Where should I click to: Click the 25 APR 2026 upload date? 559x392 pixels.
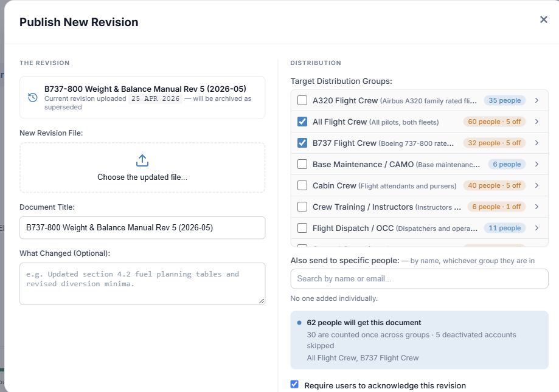[156, 98]
